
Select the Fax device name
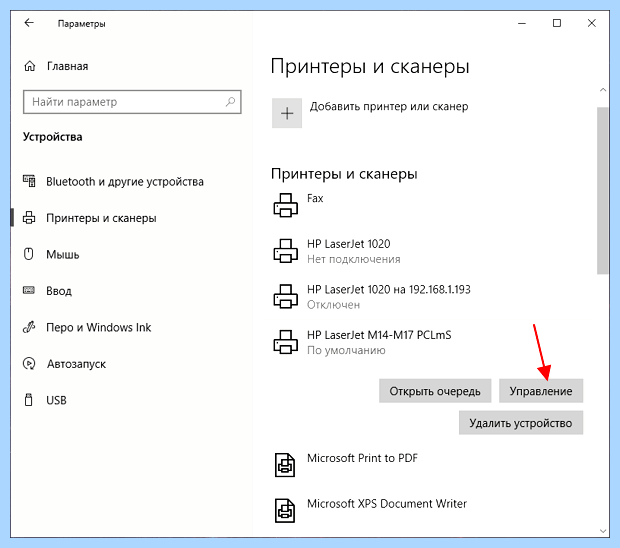pos(315,198)
